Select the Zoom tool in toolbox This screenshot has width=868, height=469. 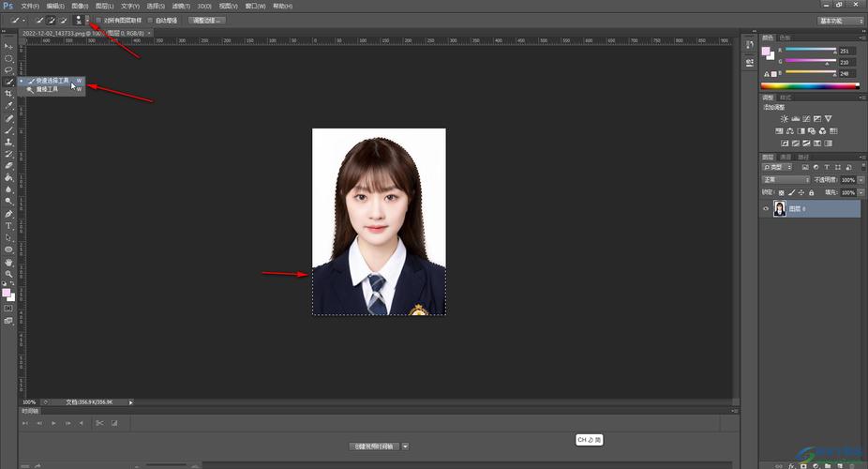[8, 274]
